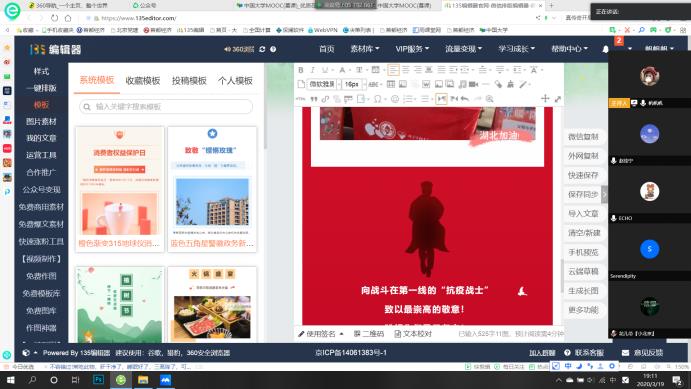The image size is (691, 389).
Task: Switch to the 个人模板 tab
Action: (x=235, y=81)
